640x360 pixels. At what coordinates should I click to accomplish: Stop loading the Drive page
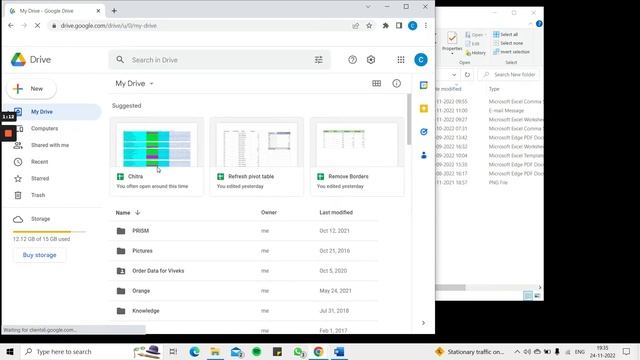pyautogui.click(x=37, y=26)
